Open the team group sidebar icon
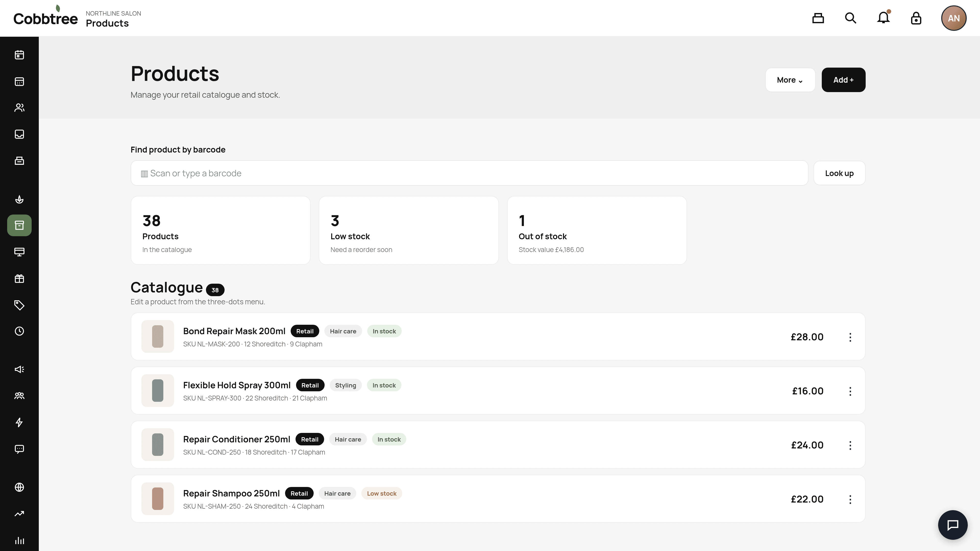This screenshot has height=551, width=980. (19, 396)
